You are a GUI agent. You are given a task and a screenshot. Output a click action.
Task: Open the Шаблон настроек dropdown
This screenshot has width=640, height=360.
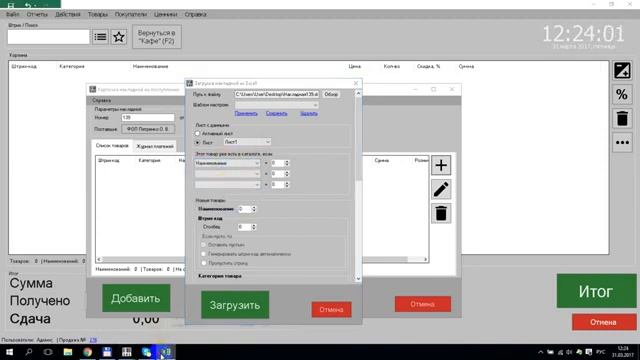coord(276,105)
